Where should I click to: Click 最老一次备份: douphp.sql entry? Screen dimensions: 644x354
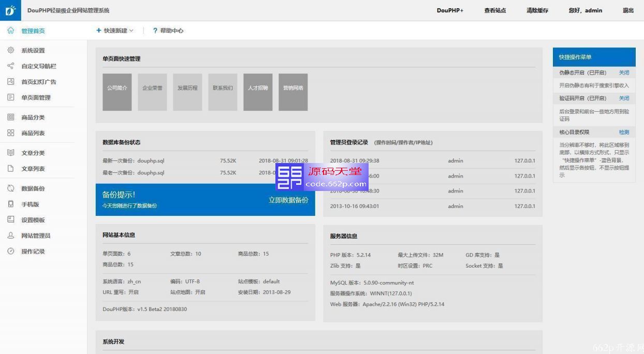click(x=134, y=173)
